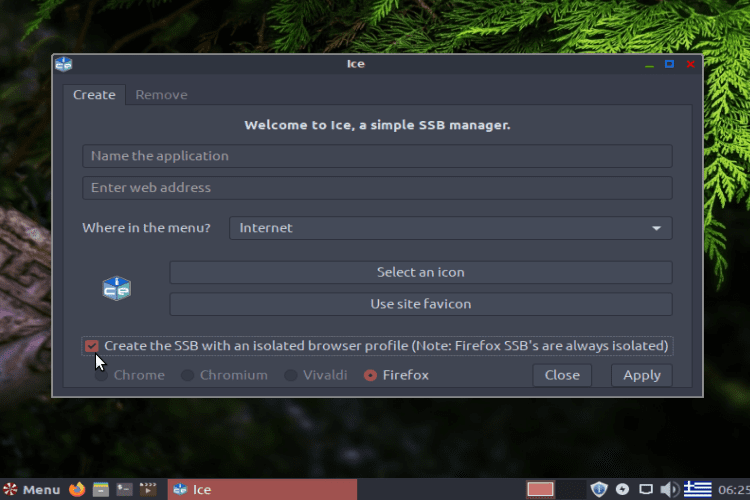Open the taskbar Menu button
The image size is (750, 500).
[32, 489]
